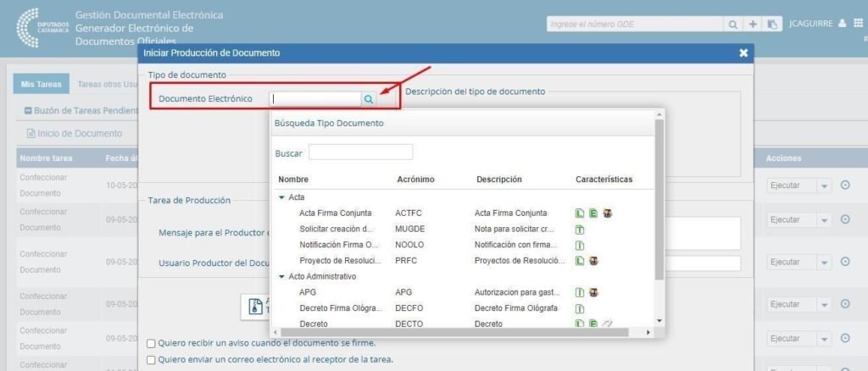Click the documents copy icon in header
Image resolution: width=868 pixels, height=371 pixels.
pos(772,25)
